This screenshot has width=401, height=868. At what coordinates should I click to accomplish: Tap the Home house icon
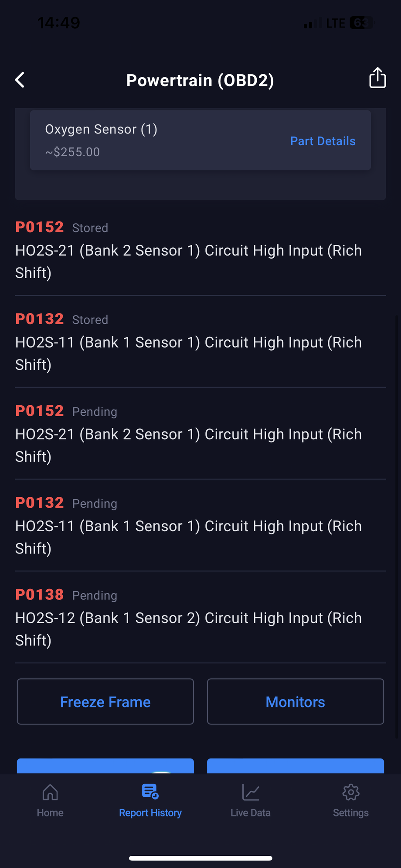tap(50, 793)
